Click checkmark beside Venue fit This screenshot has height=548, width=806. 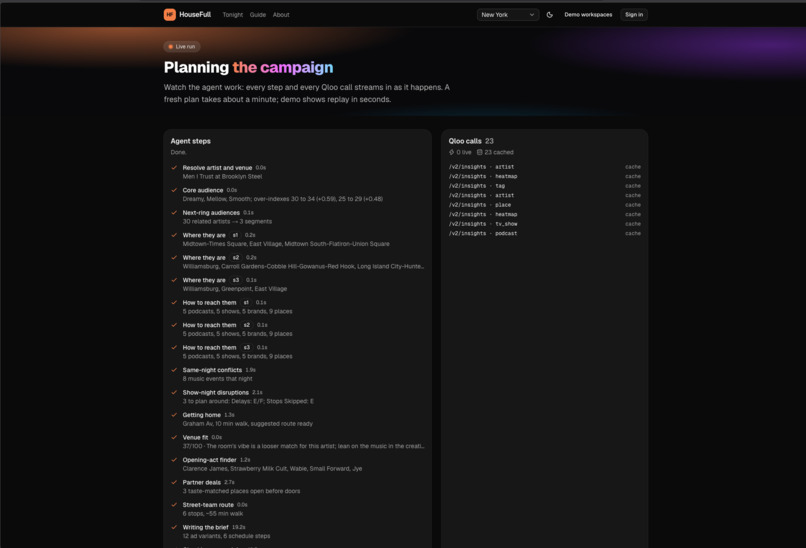[x=174, y=437]
